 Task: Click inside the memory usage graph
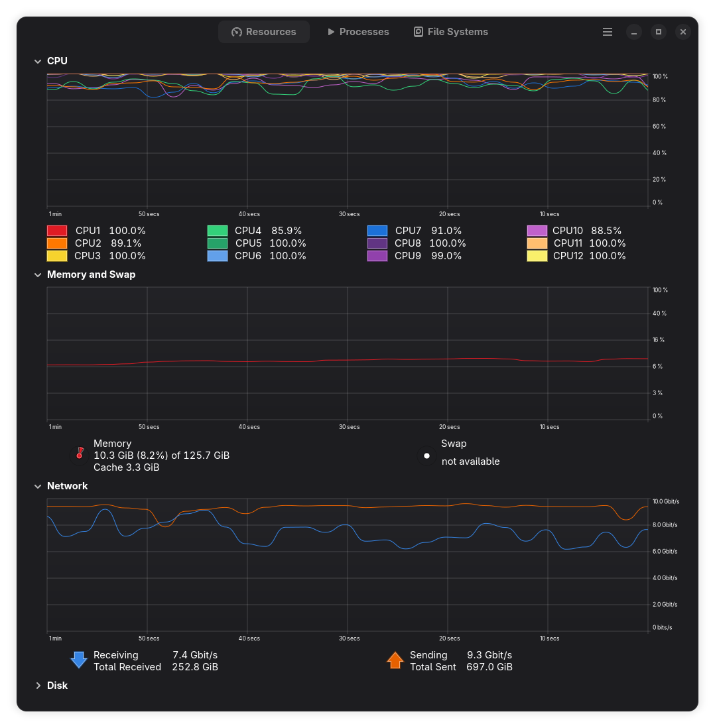coord(348,353)
